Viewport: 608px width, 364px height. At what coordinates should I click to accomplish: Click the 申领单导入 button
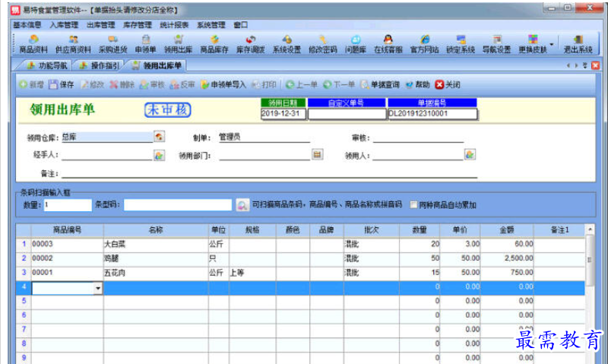coord(223,84)
